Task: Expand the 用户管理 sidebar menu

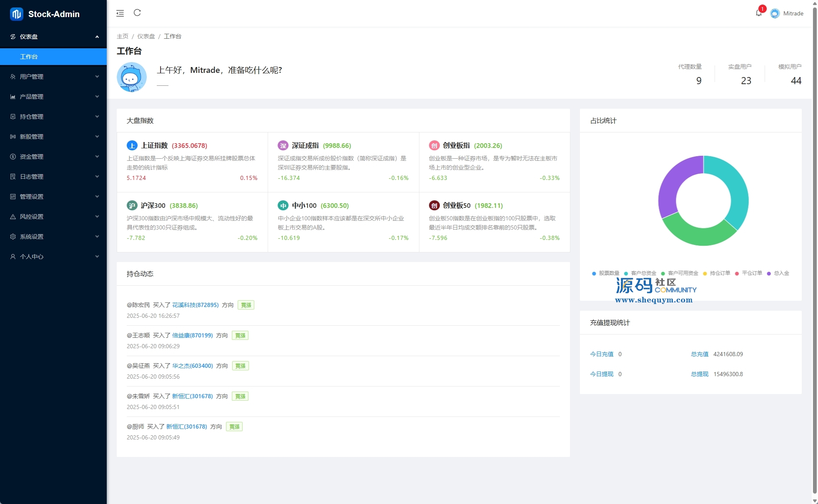Action: point(53,77)
